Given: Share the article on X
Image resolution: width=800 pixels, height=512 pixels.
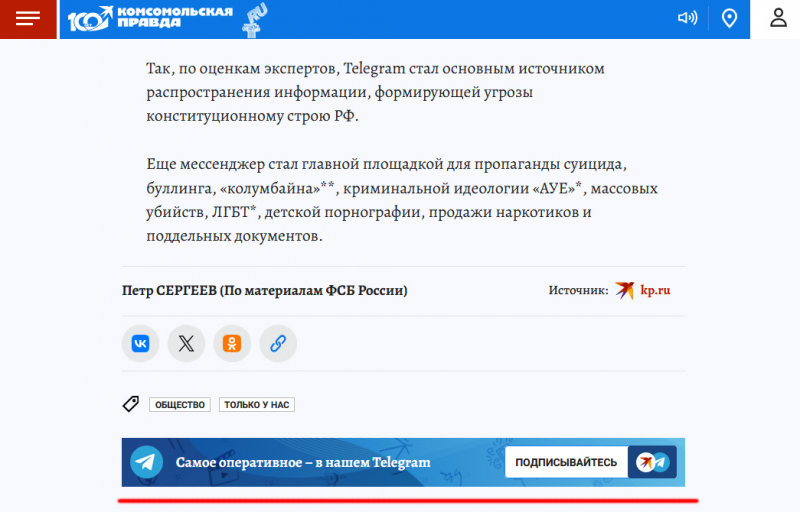Looking at the screenshot, I should 186,343.
